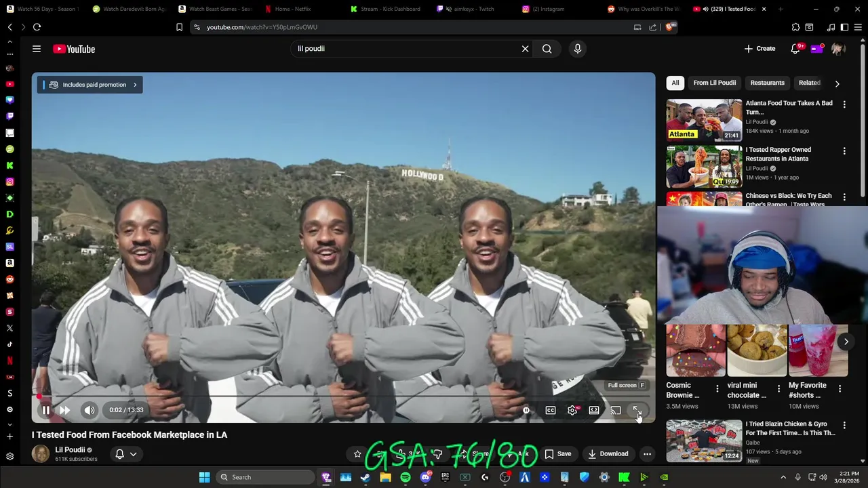Open I Tried Blazin Chicken & Gyro video

pos(790,428)
